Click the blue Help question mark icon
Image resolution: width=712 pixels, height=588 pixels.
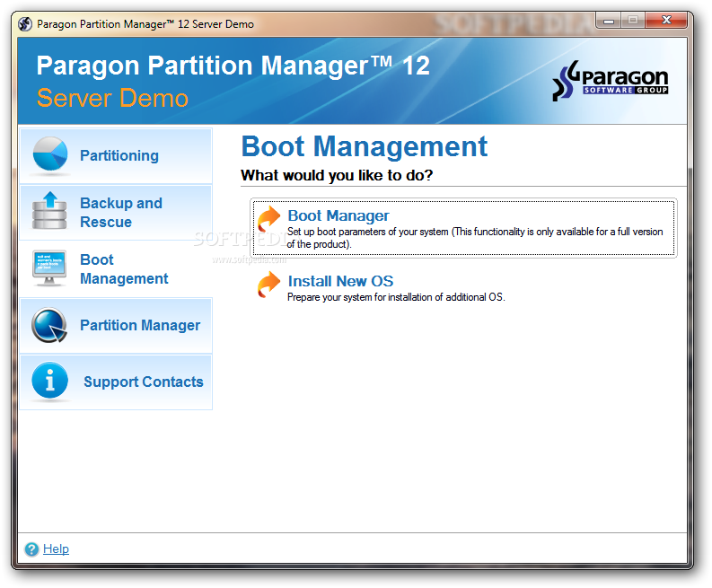[31, 549]
